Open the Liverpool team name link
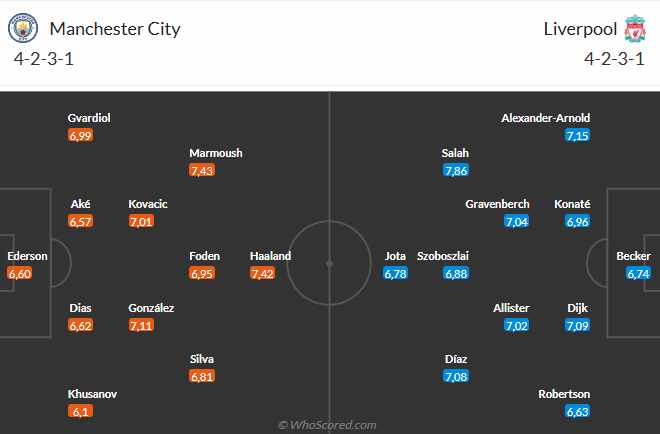This screenshot has height=434, width=660. 580,29
